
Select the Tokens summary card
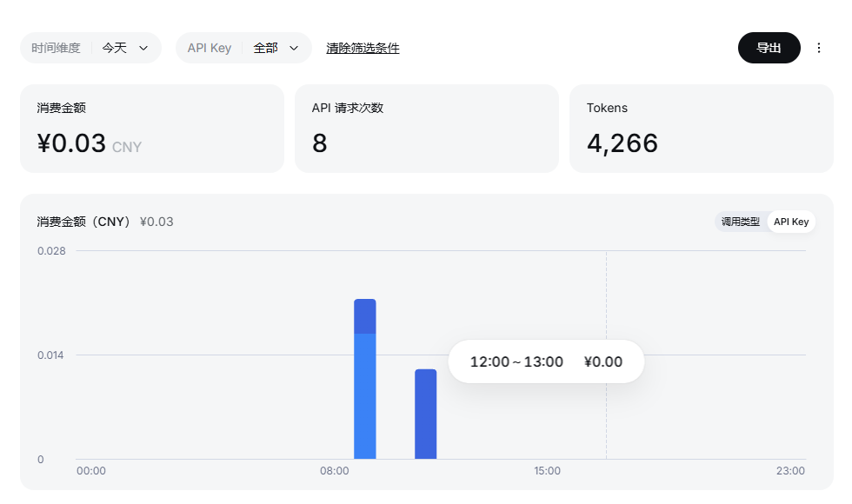[x=701, y=129]
